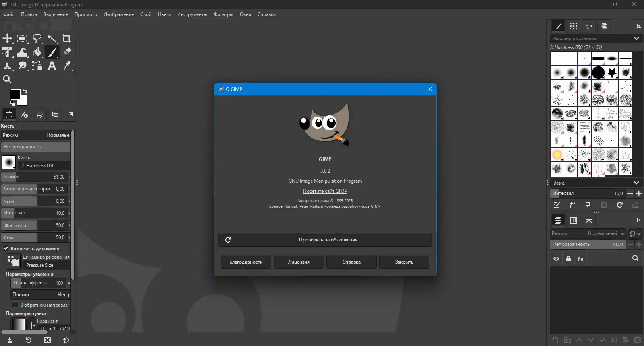Click the lock icon in the Layers panel
This screenshot has height=346, width=644.
tap(568, 259)
